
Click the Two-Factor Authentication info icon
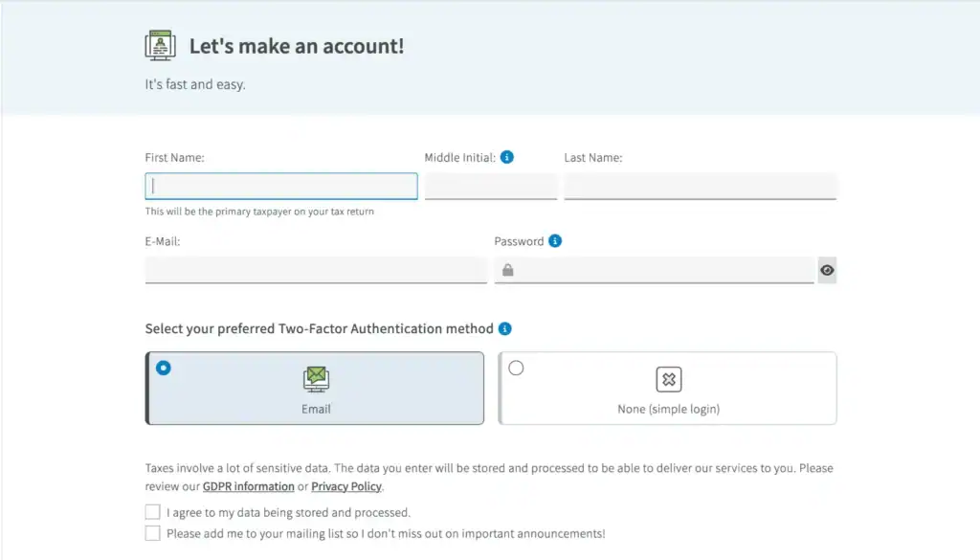(x=504, y=328)
